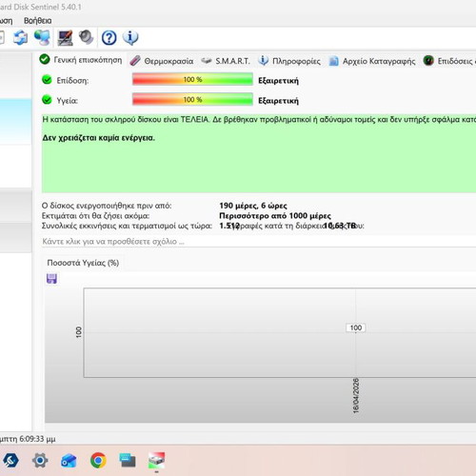
Task: Open the Βοήθεια menu
Action: click(x=38, y=21)
